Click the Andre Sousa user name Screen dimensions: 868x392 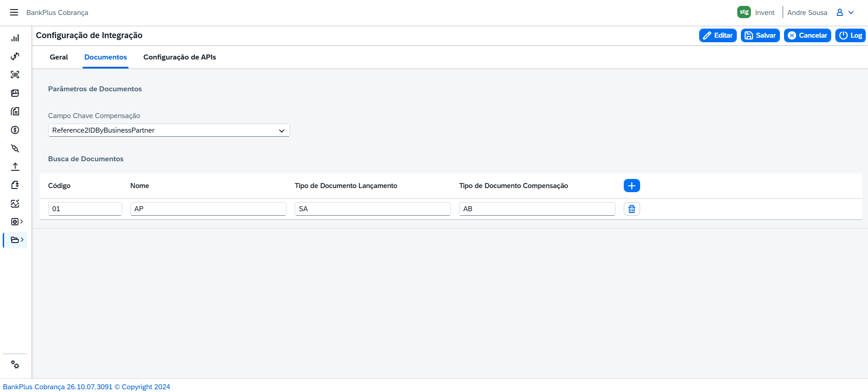click(807, 13)
